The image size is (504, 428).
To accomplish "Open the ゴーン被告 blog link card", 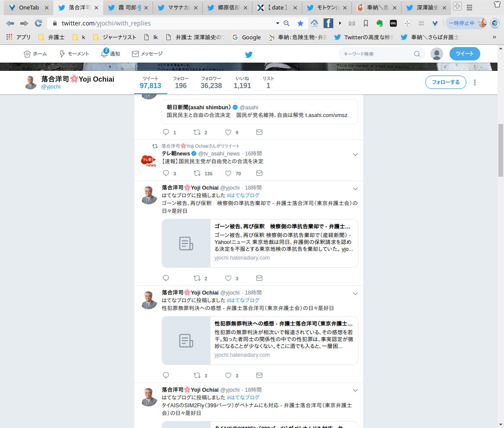I will click(260, 244).
